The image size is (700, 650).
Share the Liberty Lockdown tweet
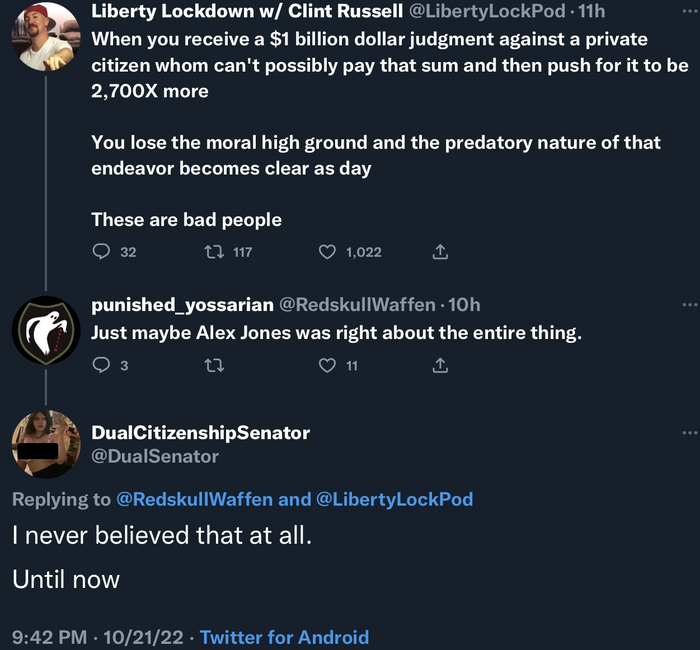(x=439, y=252)
